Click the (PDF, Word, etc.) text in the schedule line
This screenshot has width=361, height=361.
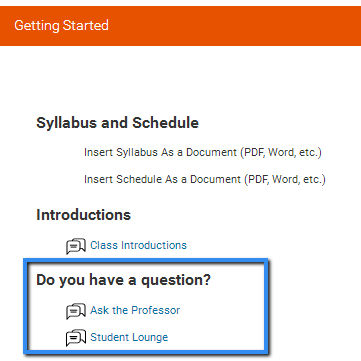[285, 180]
